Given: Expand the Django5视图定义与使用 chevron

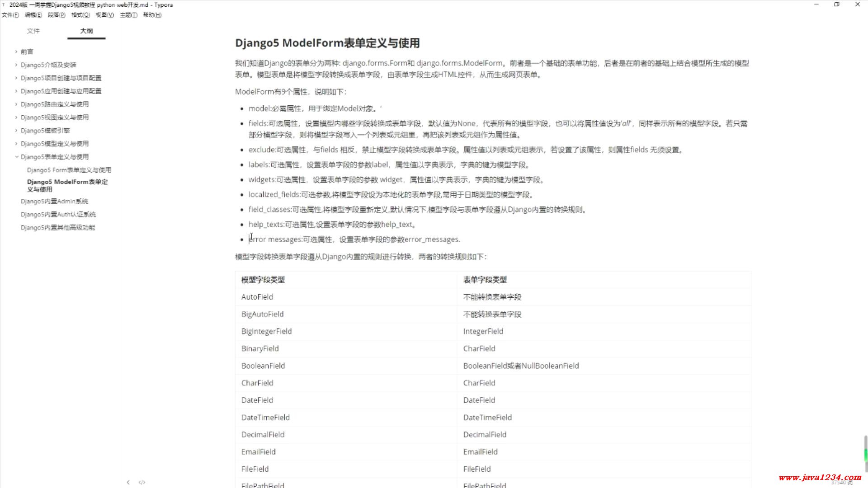Looking at the screenshot, I should tap(16, 117).
